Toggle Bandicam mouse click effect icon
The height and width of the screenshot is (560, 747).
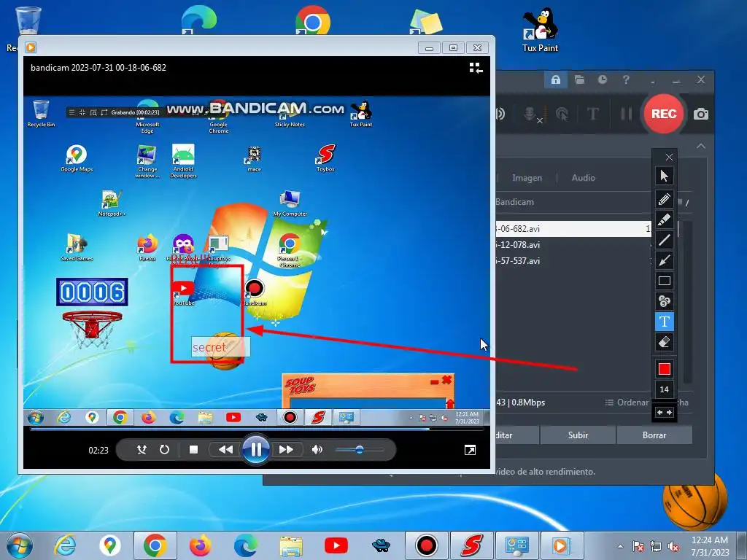[562, 114]
